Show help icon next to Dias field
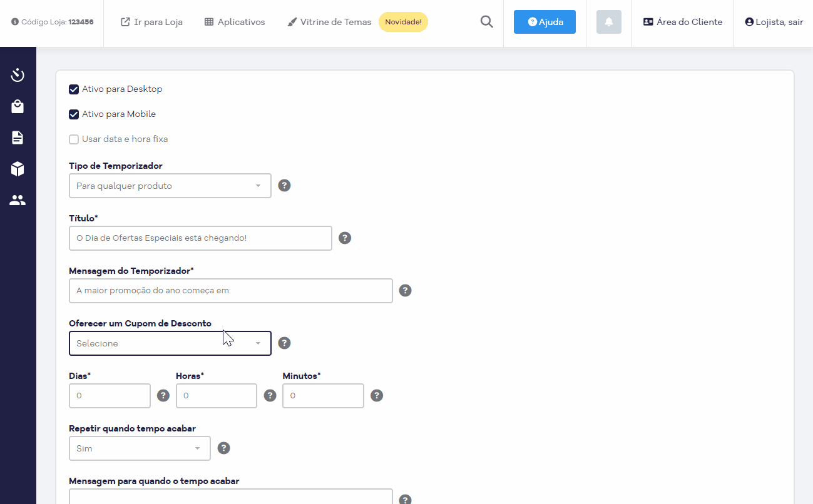 [163, 396]
